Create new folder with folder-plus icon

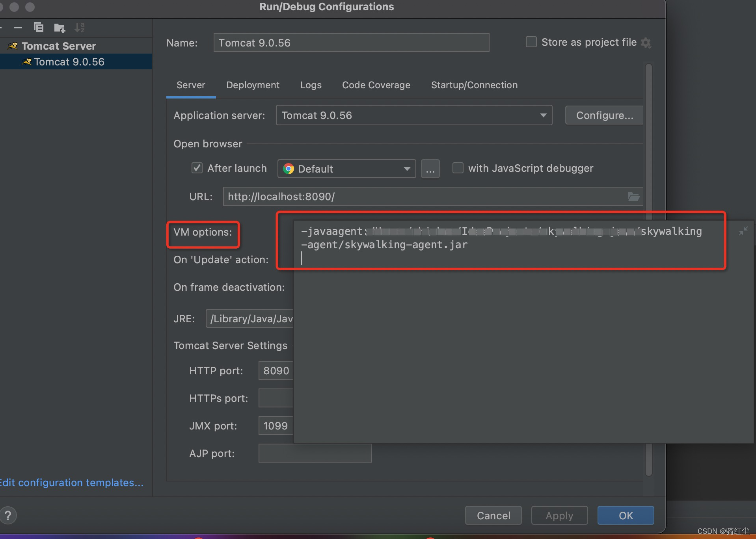[60, 28]
